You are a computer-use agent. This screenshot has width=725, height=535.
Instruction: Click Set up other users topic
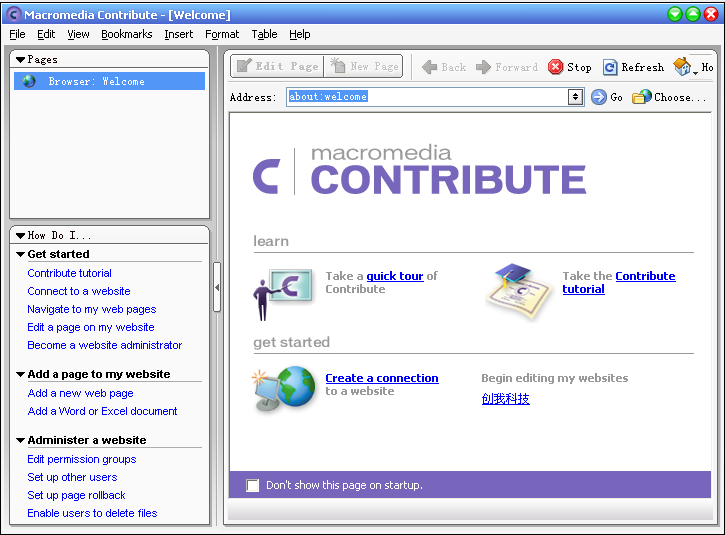[72, 477]
